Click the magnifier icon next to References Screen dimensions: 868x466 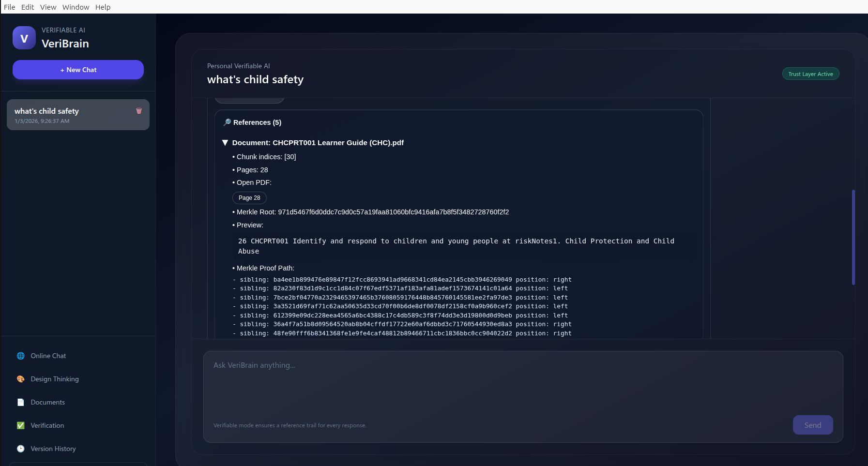pos(227,122)
